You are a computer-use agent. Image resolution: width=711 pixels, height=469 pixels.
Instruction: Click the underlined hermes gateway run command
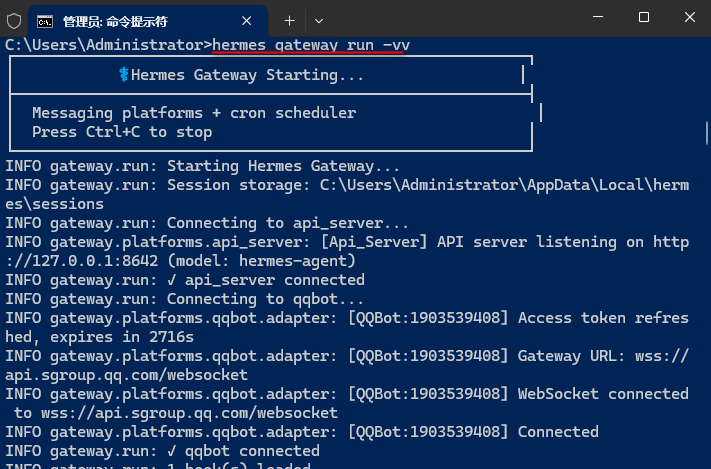point(311,45)
